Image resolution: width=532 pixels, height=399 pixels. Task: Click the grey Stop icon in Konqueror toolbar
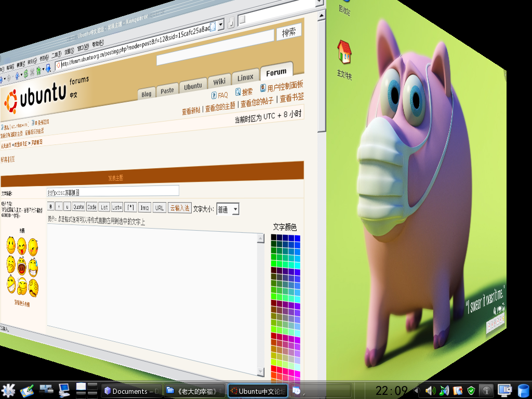(32, 72)
